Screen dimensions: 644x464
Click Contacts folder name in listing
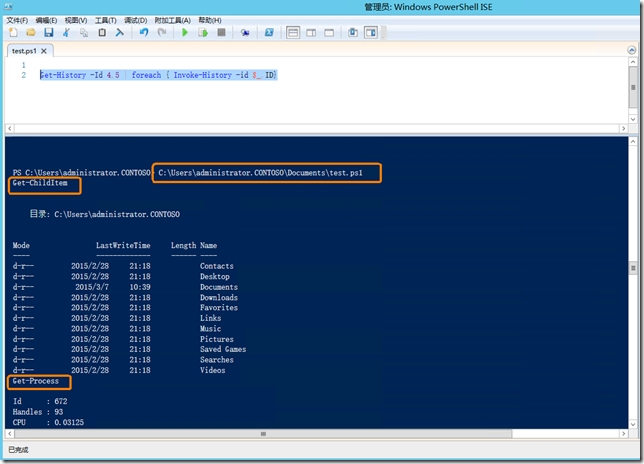tap(217, 266)
